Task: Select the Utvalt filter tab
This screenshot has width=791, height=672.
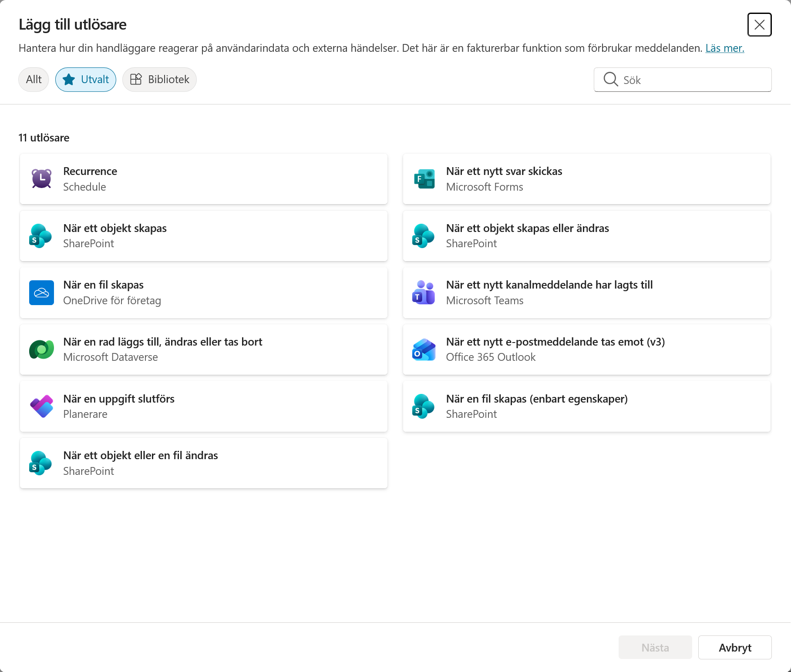Action: [86, 80]
